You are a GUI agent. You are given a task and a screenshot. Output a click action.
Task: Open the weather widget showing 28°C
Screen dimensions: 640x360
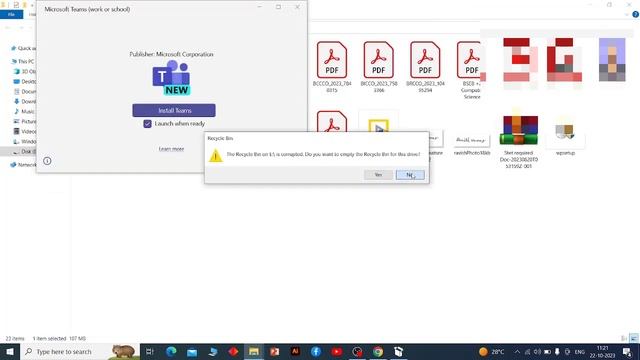(491, 351)
